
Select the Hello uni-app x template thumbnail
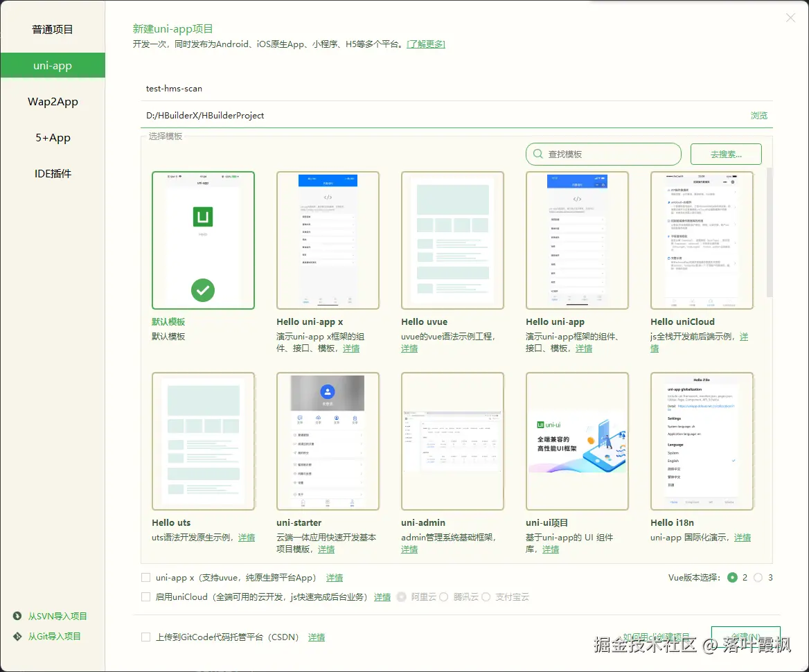[x=328, y=240]
